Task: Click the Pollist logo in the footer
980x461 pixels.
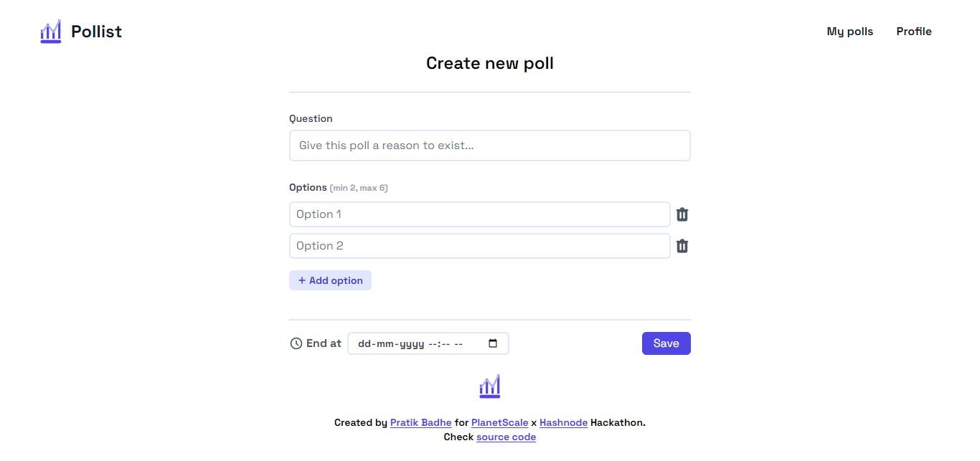Action: (489, 386)
